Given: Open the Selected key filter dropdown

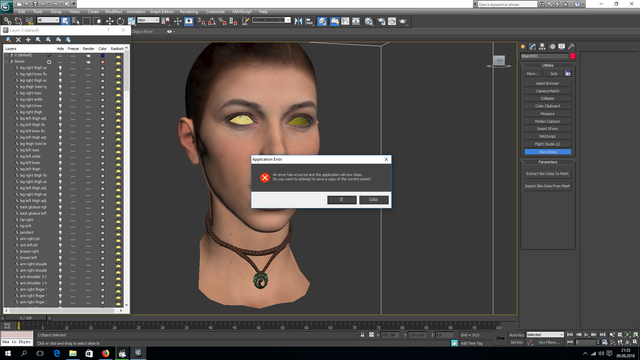Looking at the screenshot, I should click(x=545, y=335).
